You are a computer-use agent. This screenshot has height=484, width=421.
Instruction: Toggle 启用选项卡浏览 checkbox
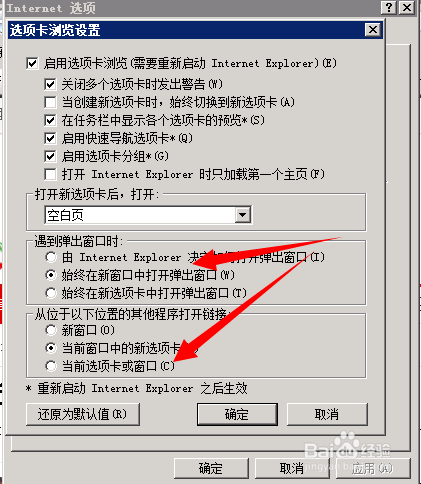(32, 63)
